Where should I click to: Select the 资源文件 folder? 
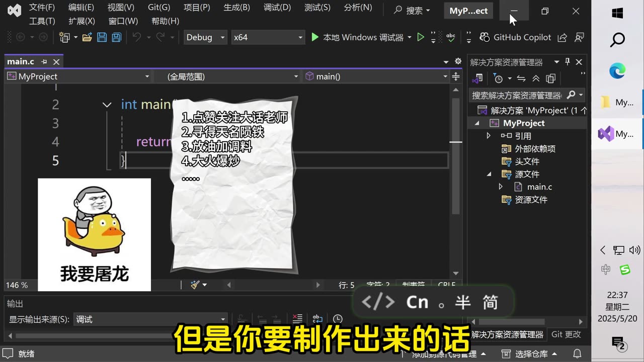coord(524,200)
